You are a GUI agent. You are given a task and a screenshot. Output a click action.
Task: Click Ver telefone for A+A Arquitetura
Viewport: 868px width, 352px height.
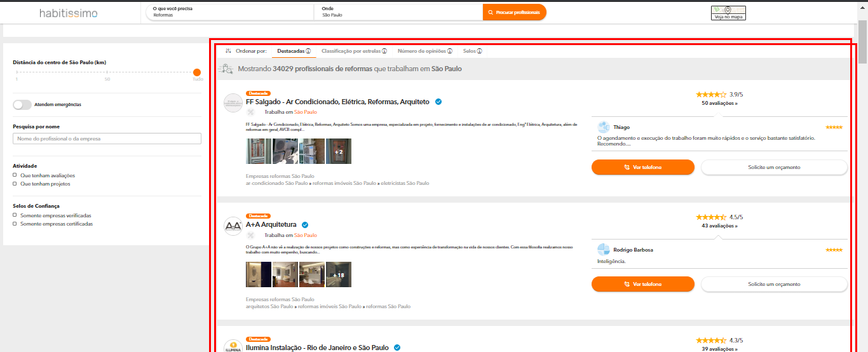coord(643,284)
